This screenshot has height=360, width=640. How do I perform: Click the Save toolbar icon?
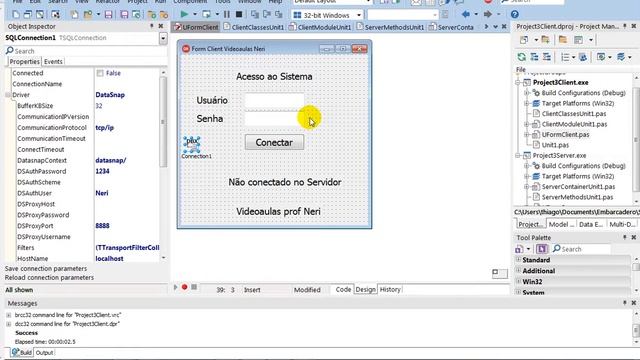109,15
